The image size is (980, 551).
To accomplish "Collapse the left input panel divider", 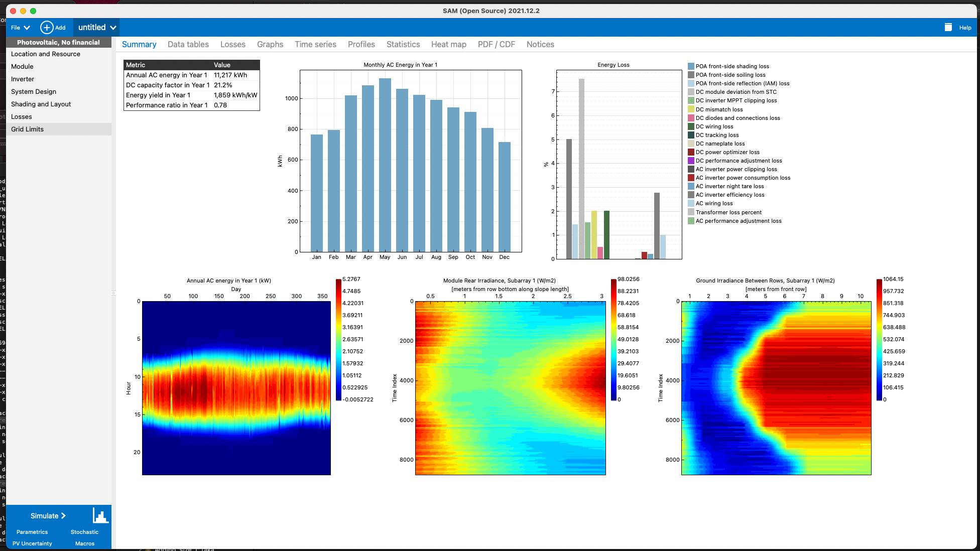I will click(113, 291).
